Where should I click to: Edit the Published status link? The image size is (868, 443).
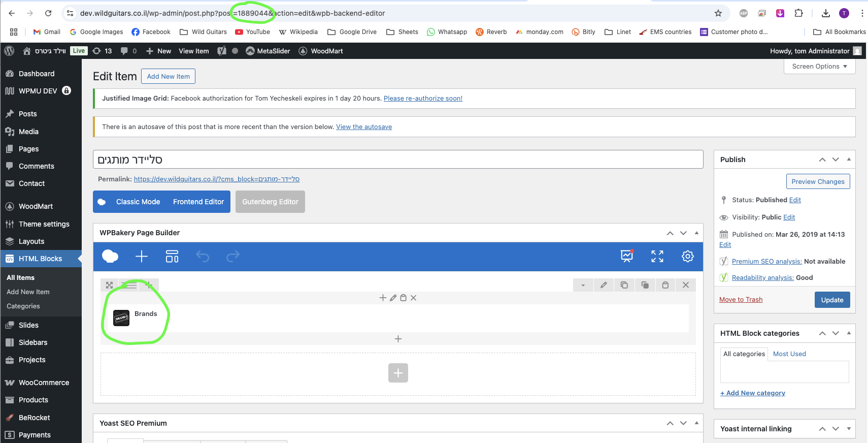coord(795,200)
